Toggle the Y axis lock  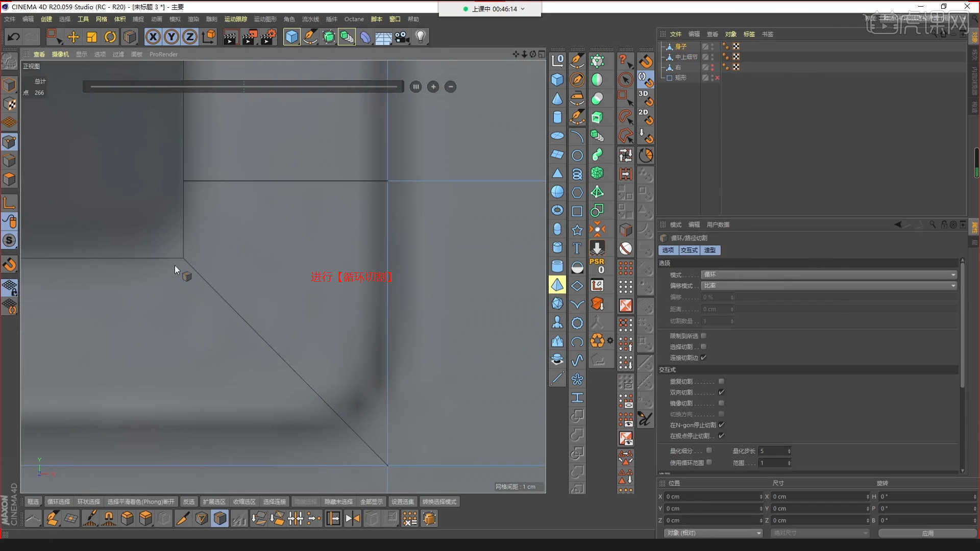171,37
